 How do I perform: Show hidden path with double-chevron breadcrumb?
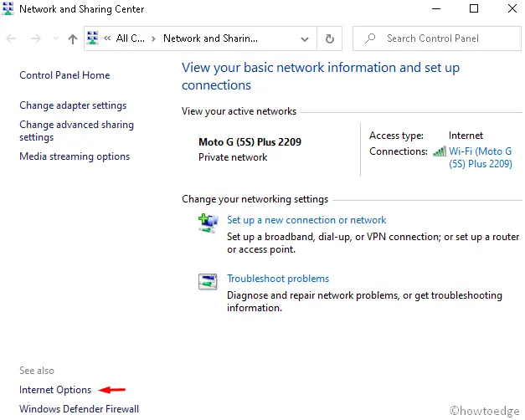(x=107, y=38)
